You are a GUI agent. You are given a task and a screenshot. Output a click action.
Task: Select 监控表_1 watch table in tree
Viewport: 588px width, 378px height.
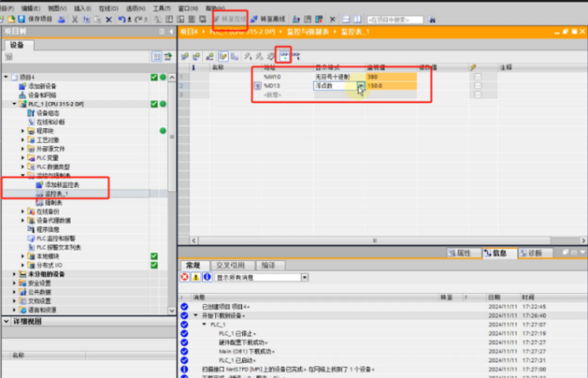tap(52, 194)
